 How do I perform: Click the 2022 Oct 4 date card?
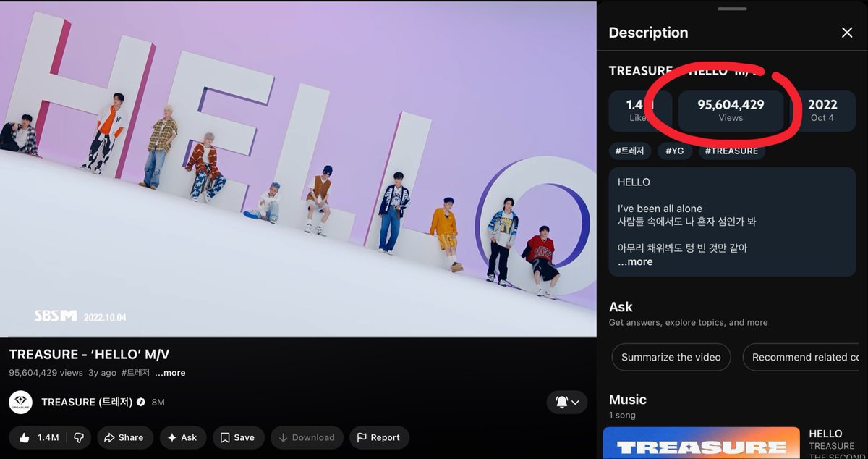coord(823,111)
